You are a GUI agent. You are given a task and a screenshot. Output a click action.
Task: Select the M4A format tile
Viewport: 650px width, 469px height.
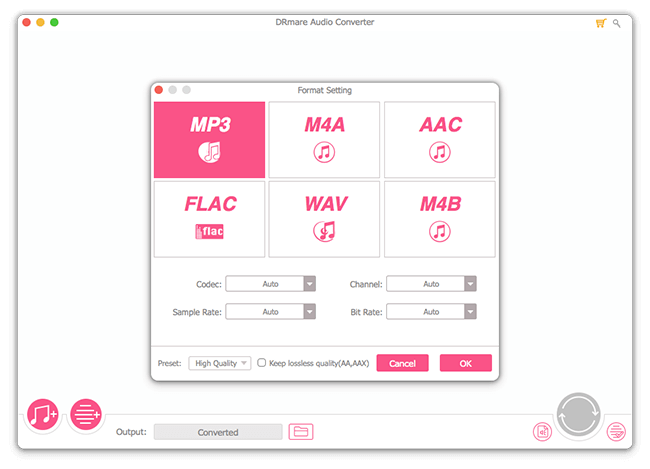(x=324, y=140)
